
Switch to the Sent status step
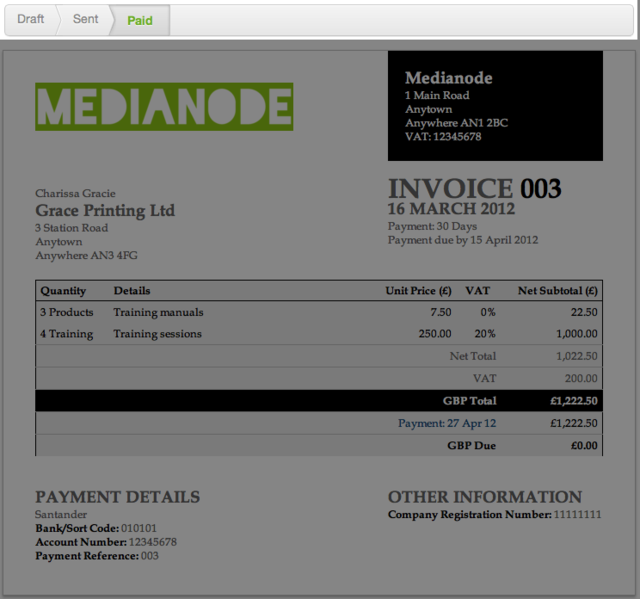[86, 19]
